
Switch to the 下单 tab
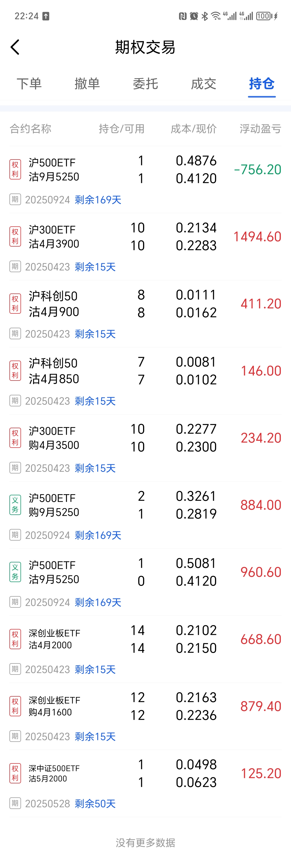[x=29, y=84]
